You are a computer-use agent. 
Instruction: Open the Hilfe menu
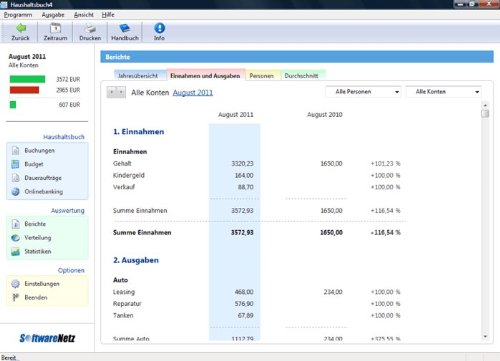point(108,15)
